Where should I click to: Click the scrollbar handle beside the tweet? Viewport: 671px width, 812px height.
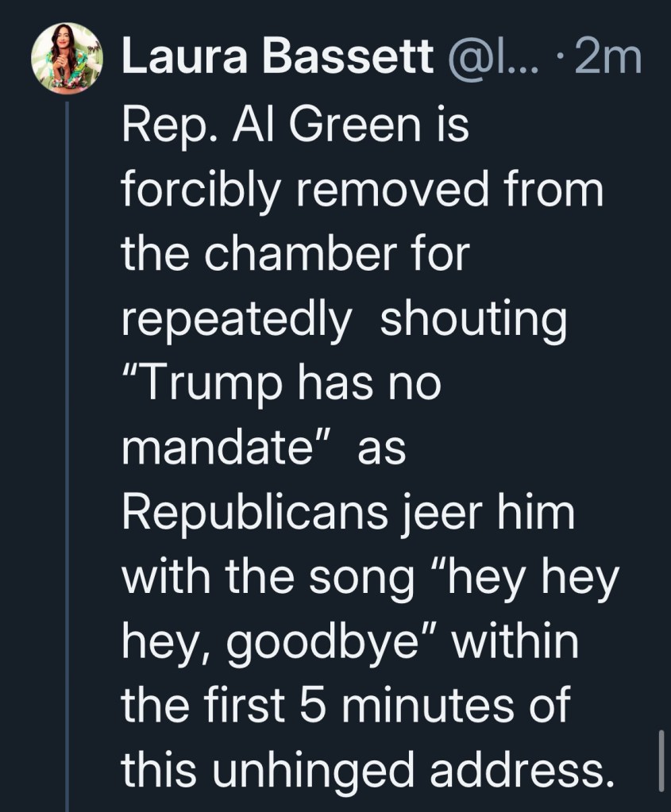(x=661, y=760)
